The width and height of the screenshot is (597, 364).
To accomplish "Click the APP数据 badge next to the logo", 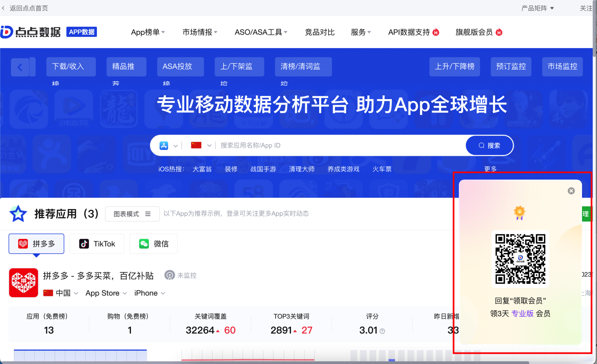I will click(81, 32).
